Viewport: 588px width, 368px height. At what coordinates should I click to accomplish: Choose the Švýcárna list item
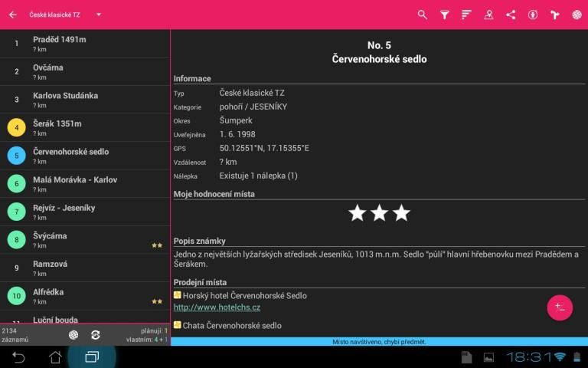tap(84, 239)
